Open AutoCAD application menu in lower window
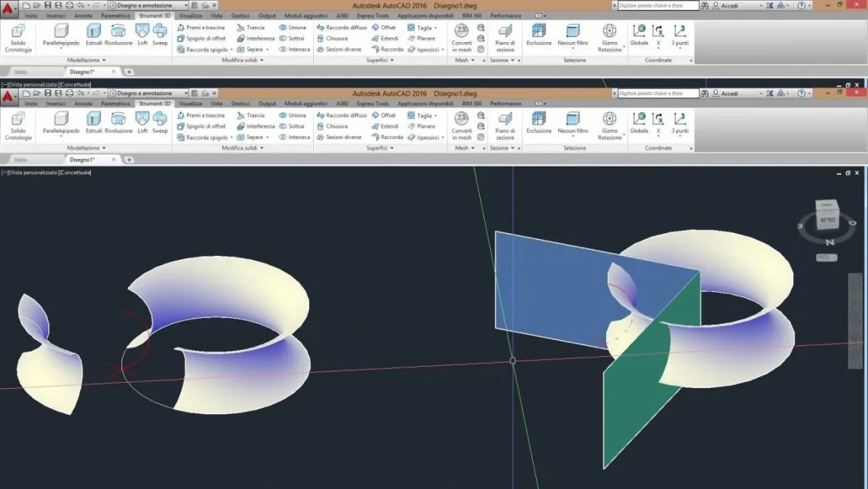 click(8, 96)
